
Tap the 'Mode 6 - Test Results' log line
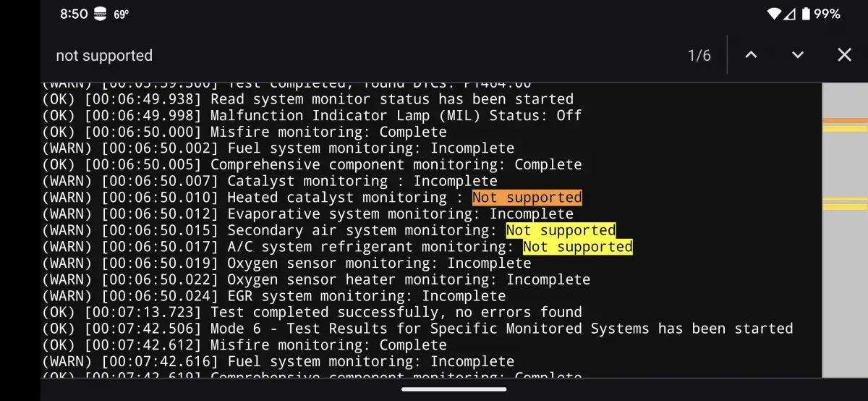(x=417, y=329)
